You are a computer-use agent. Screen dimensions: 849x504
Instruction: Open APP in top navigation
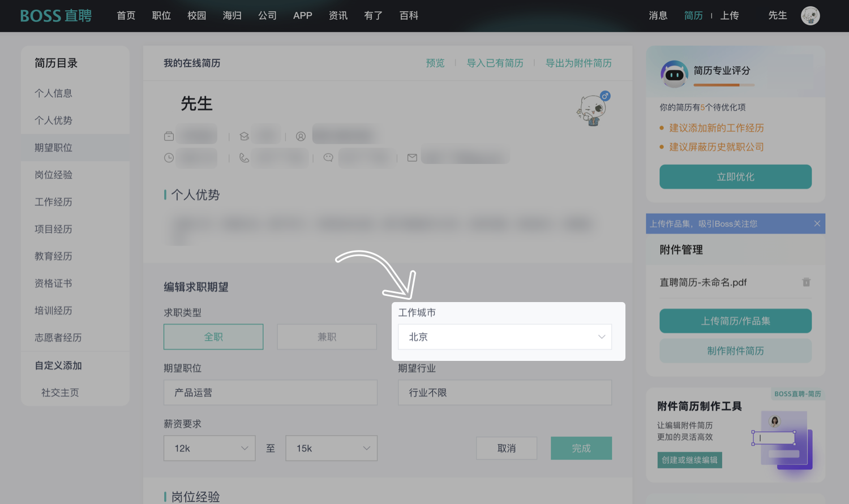(303, 16)
